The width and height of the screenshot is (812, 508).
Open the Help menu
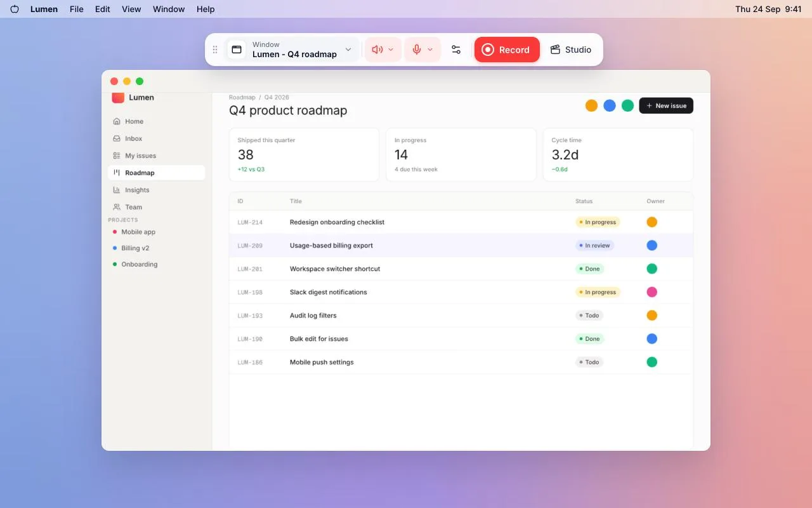point(206,9)
